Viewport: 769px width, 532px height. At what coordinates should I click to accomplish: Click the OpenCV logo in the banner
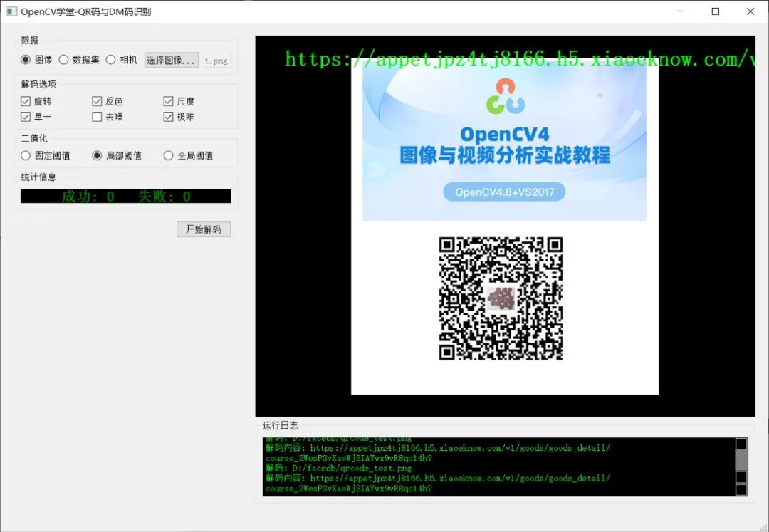click(505, 96)
